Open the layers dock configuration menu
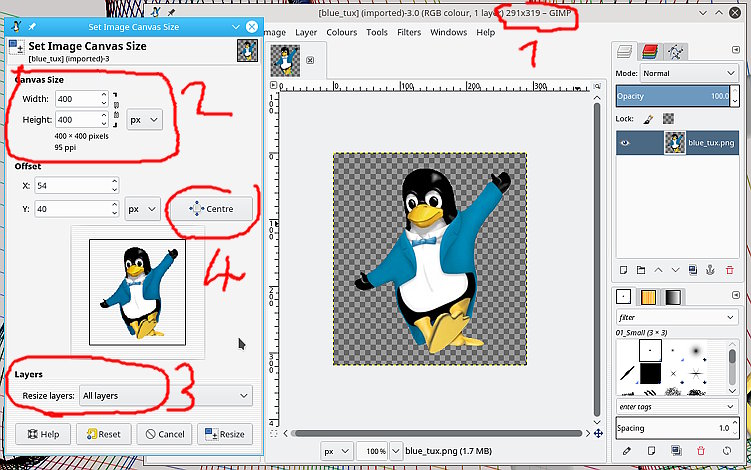Screen dimensions: 751x470 736,50
